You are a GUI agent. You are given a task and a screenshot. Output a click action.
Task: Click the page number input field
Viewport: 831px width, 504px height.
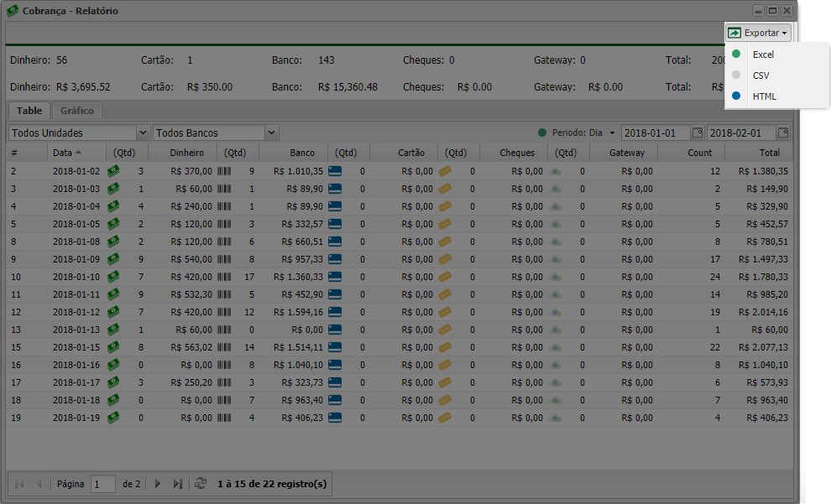103,484
